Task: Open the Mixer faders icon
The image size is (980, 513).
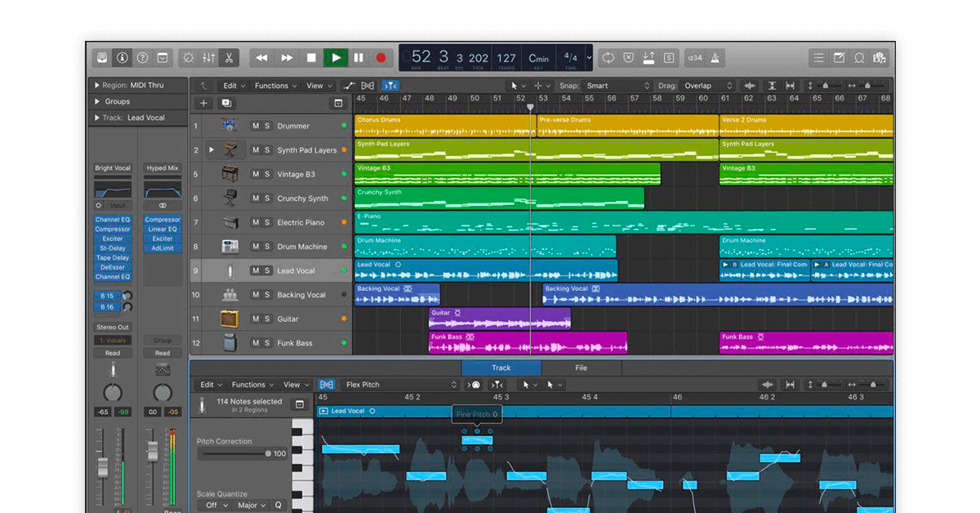Action: tap(208, 58)
